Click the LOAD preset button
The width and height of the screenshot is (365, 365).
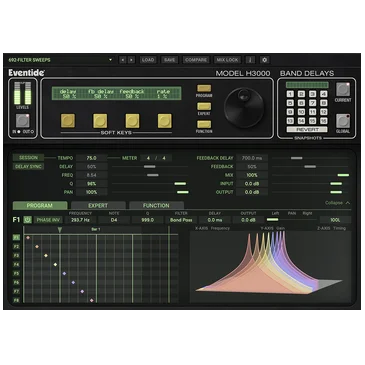point(148,60)
